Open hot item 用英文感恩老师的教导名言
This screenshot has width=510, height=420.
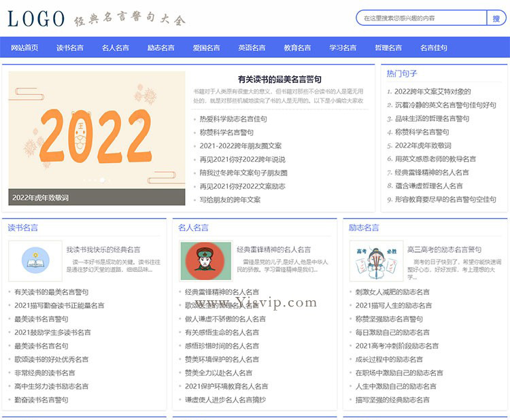tap(435, 159)
